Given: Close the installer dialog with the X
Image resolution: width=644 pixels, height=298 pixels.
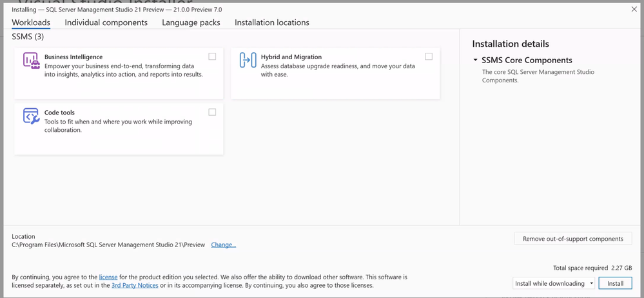Looking at the screenshot, I should point(634,10).
